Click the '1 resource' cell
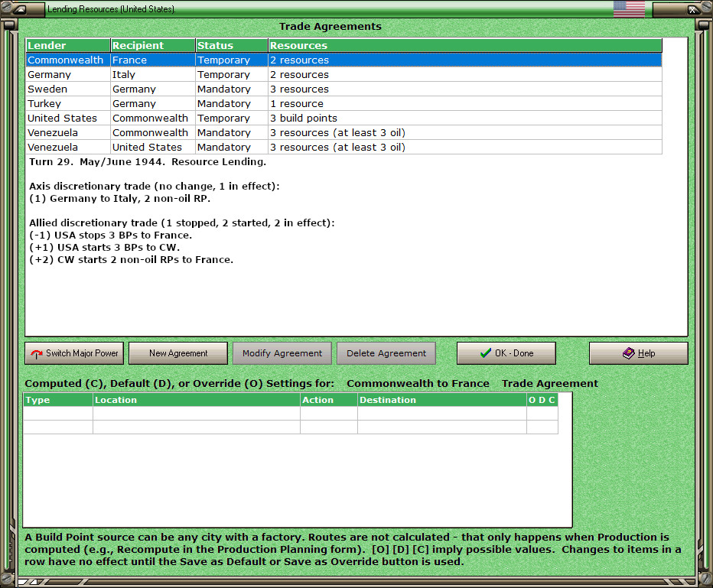Viewport: 713px width, 588px height. (465, 103)
